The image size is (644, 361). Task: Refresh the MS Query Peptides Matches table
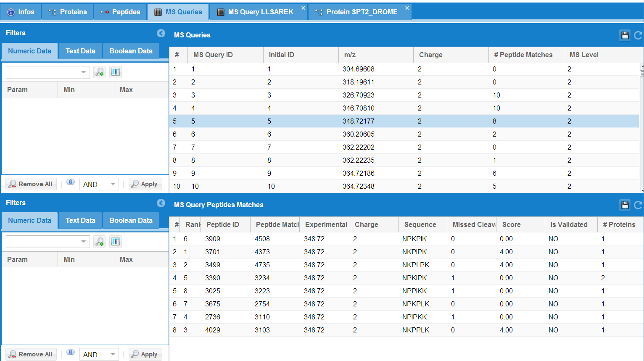pyautogui.click(x=638, y=205)
